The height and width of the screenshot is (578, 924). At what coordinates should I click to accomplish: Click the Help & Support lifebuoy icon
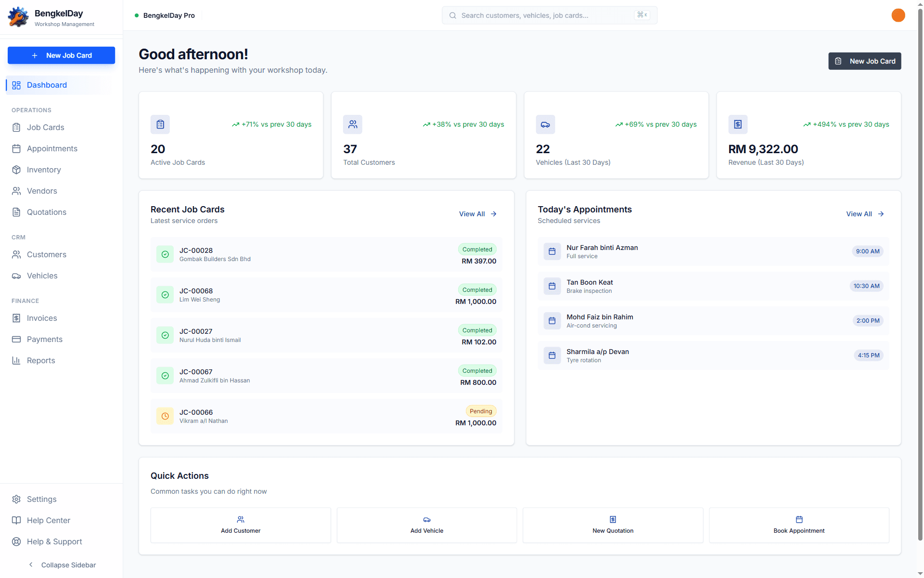coord(16,541)
